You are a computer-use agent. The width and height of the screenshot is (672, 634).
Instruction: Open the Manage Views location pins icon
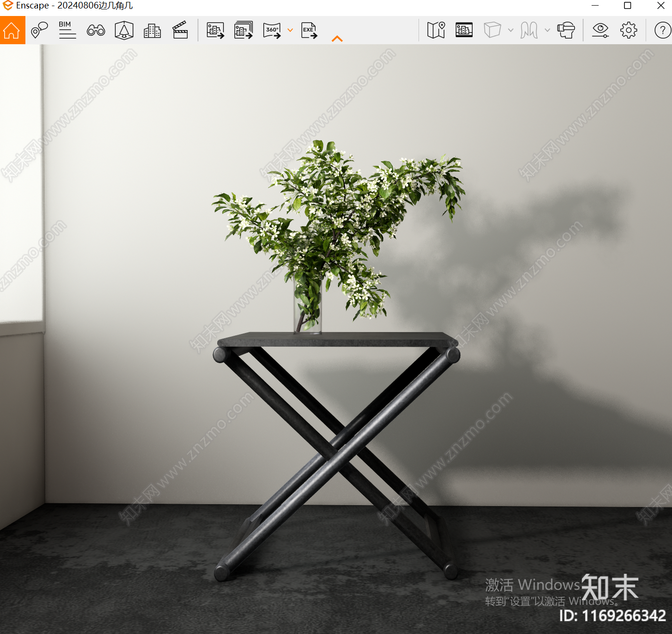click(x=40, y=30)
